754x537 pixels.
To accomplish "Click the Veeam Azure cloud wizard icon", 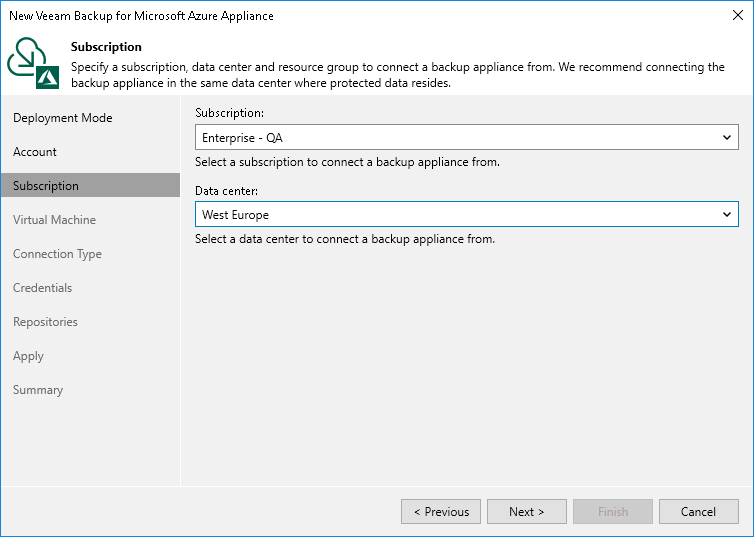I will click(x=33, y=63).
